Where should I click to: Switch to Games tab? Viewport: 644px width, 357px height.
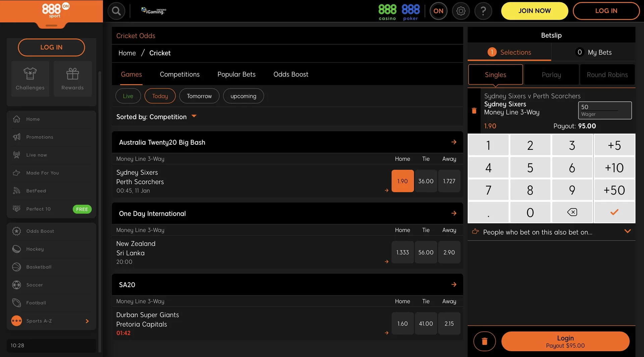click(x=131, y=74)
